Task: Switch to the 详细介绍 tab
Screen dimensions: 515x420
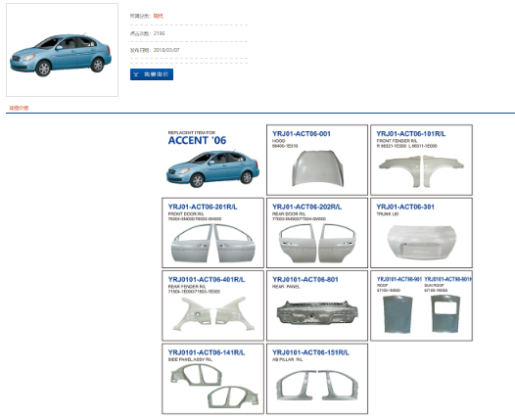Action: pos(19,108)
